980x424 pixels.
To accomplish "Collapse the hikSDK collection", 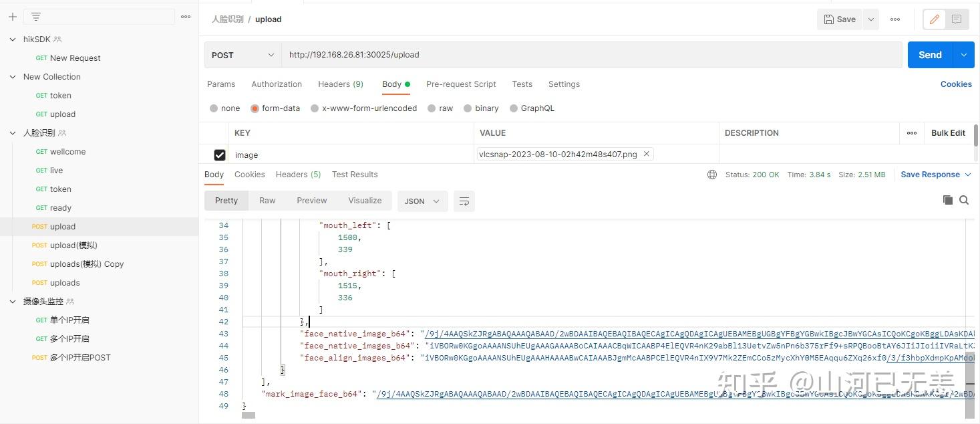I will 13,39.
